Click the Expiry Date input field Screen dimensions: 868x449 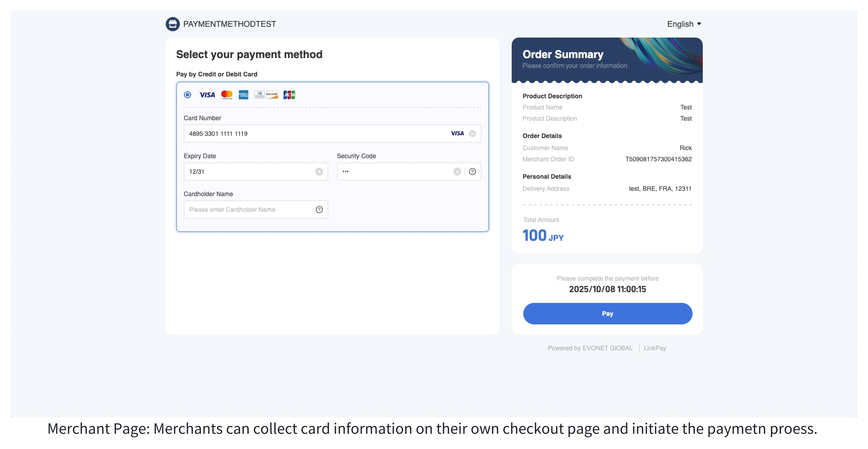pos(256,172)
